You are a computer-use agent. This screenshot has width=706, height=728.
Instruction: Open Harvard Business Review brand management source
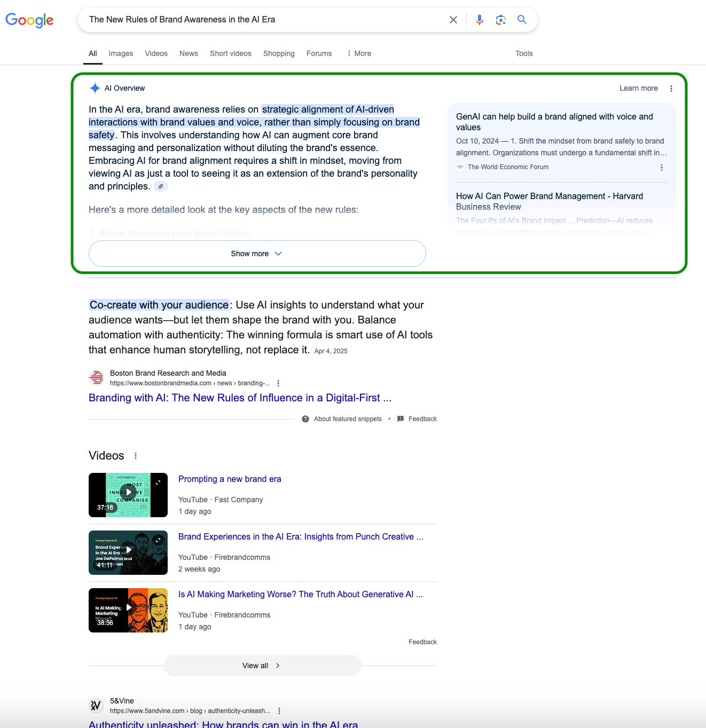(x=549, y=201)
